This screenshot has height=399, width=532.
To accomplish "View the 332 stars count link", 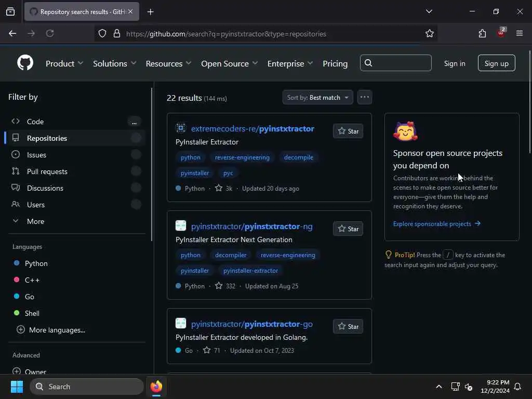I will click(x=225, y=286).
